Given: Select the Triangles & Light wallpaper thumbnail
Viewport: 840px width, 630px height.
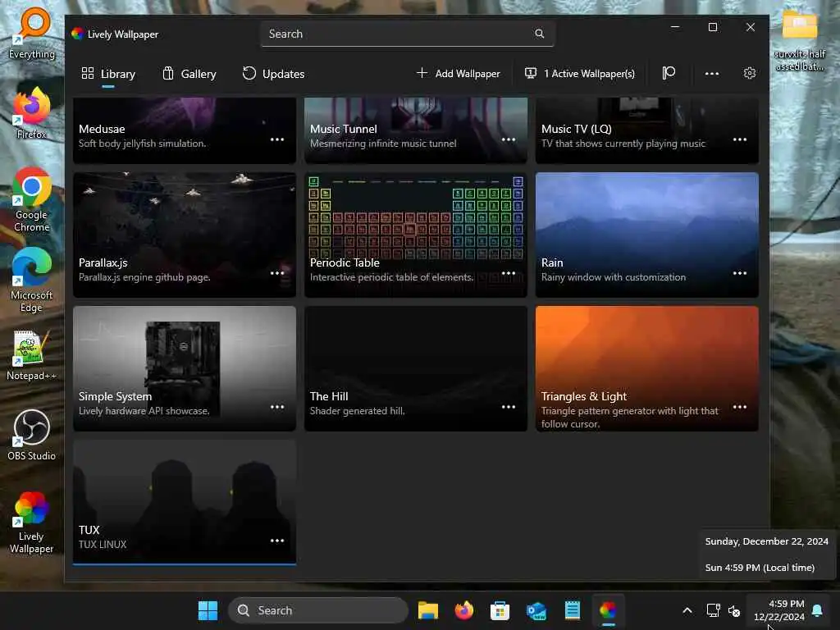Looking at the screenshot, I should click(x=647, y=368).
